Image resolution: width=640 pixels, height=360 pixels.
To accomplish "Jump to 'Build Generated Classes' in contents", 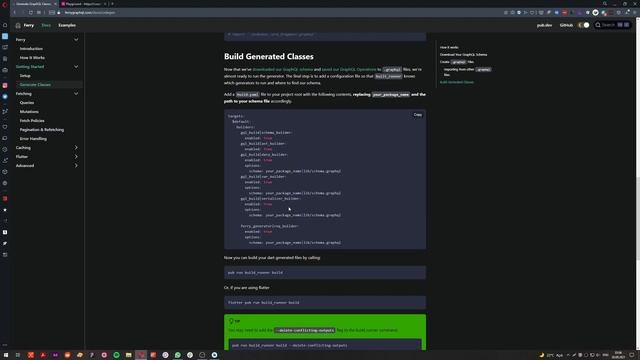I will pyautogui.click(x=457, y=82).
